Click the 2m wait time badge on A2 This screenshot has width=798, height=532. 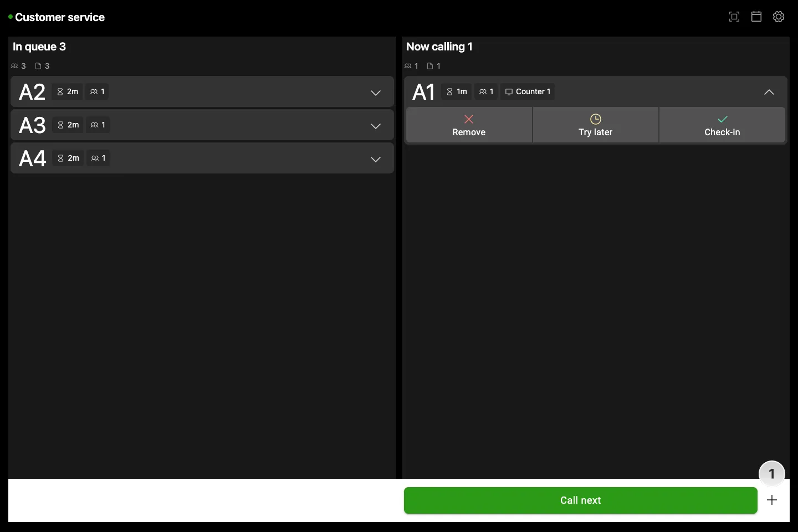click(67, 91)
